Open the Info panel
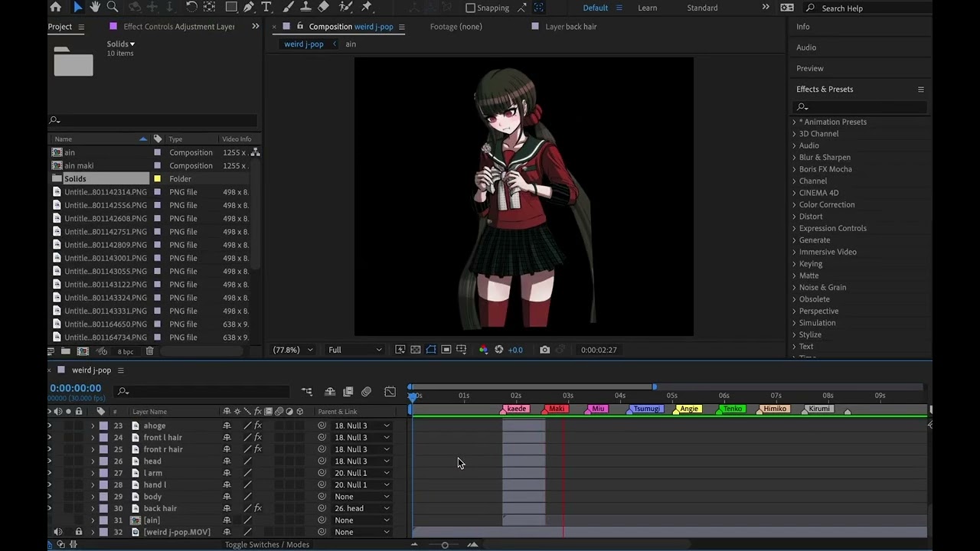Screen dimensions: 980x551 (x=802, y=27)
